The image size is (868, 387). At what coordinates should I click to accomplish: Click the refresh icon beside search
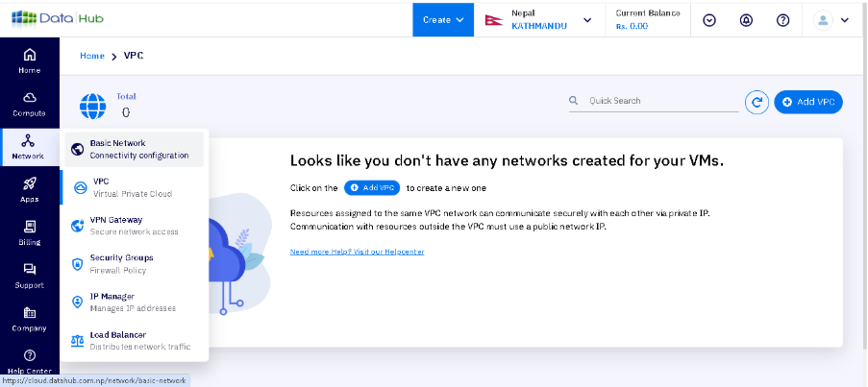756,102
